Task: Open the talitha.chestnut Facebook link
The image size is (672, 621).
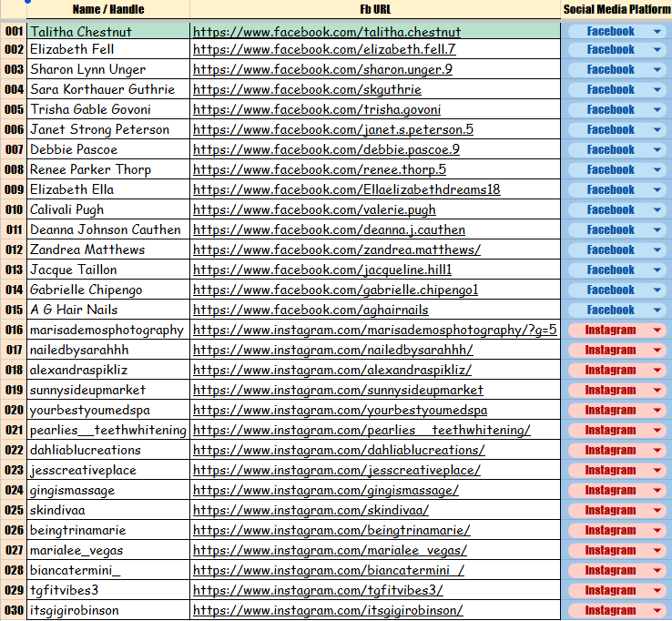Action: point(327,32)
